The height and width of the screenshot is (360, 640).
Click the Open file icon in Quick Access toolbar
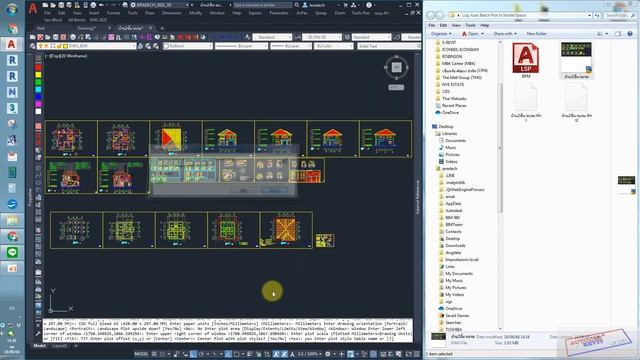pyautogui.click(x=53, y=5)
